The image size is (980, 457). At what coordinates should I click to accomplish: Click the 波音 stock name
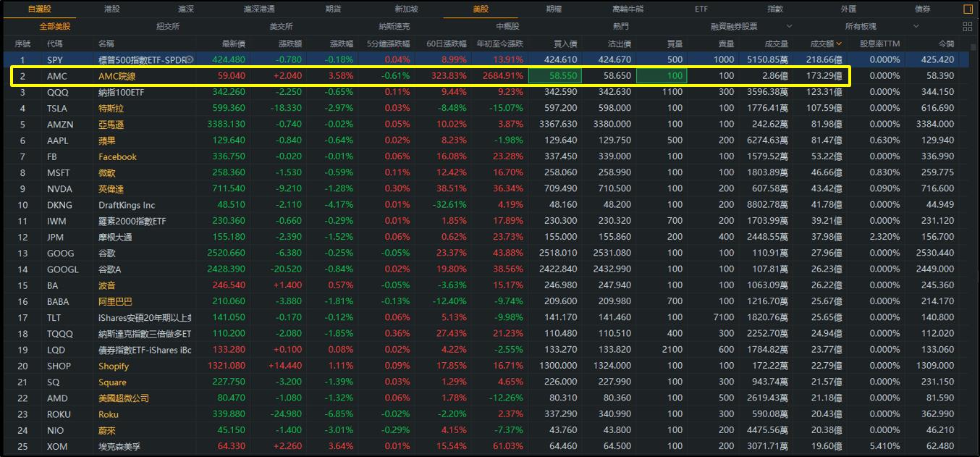point(106,285)
